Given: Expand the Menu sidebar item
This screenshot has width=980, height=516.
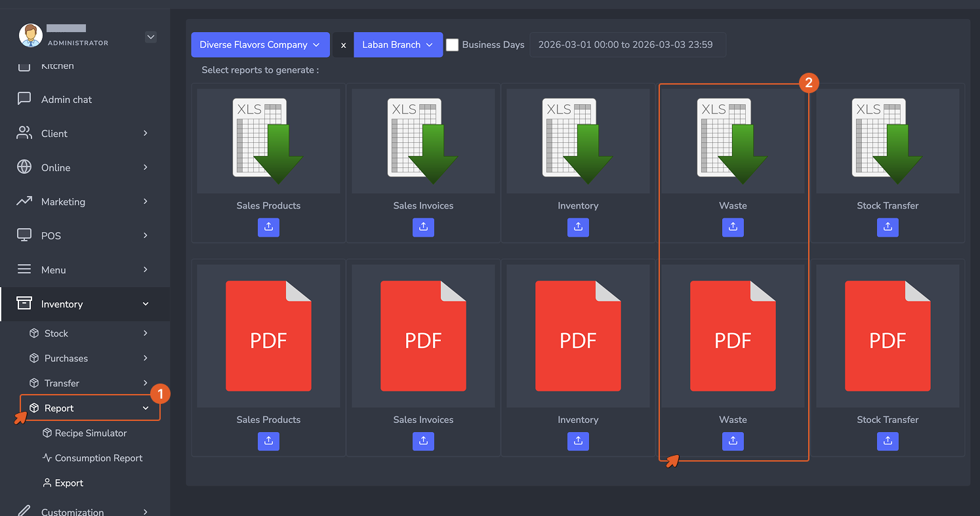Looking at the screenshot, I should click(85, 269).
